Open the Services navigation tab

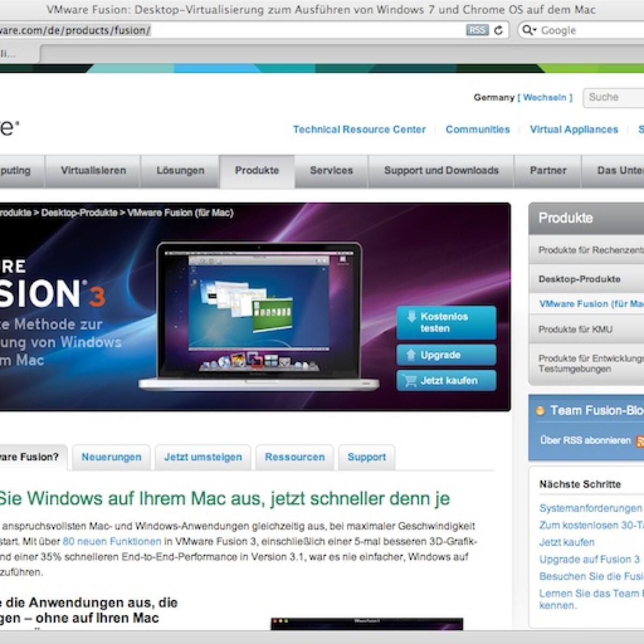tap(331, 171)
